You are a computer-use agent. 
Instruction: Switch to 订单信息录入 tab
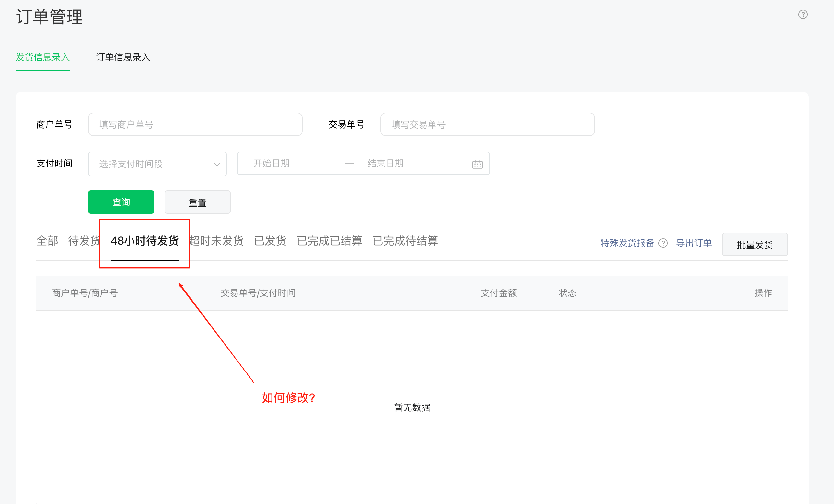pos(123,57)
